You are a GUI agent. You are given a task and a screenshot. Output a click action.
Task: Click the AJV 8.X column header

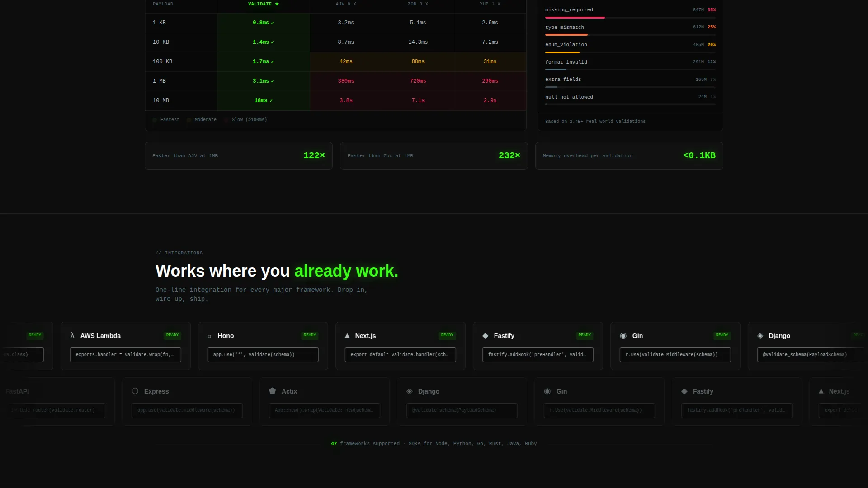click(x=346, y=4)
